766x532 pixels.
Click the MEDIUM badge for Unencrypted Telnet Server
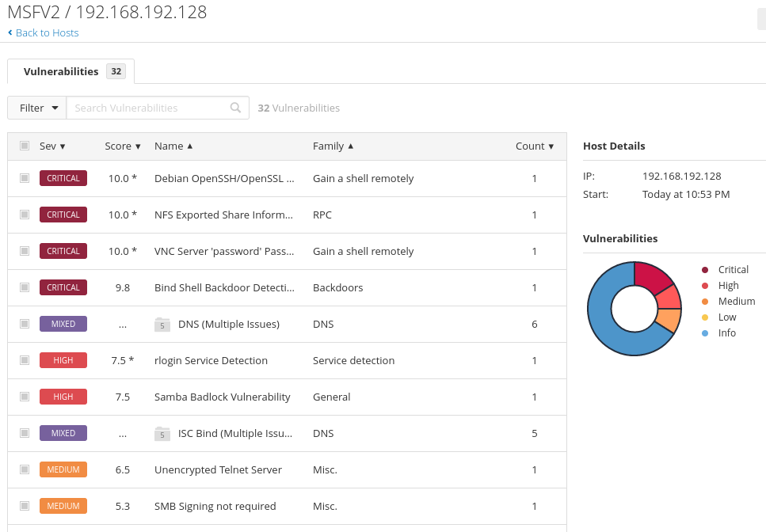(63, 469)
